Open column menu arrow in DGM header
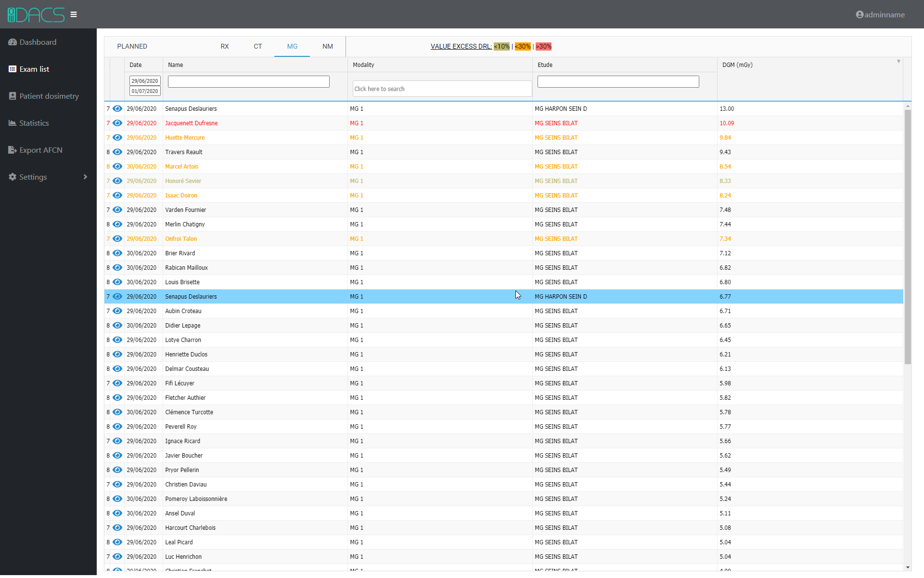924x578 pixels. point(898,62)
